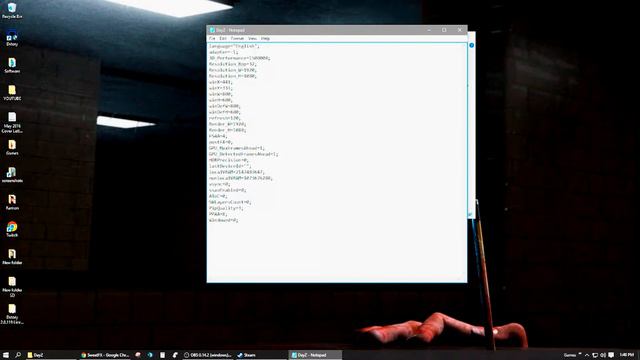Open the screenshots desktop shortcut
The image size is (640, 360).
point(12,175)
